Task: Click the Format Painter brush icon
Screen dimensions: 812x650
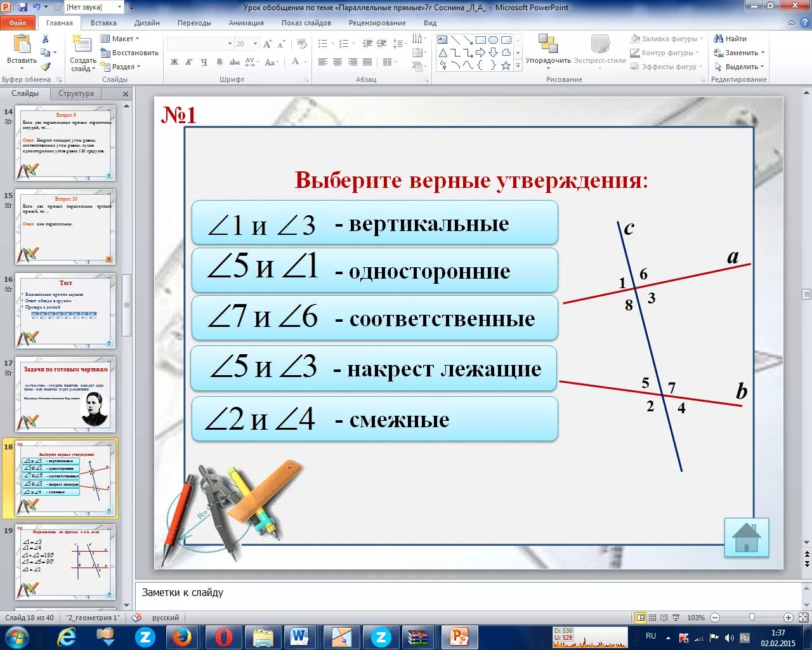Action: point(46,67)
